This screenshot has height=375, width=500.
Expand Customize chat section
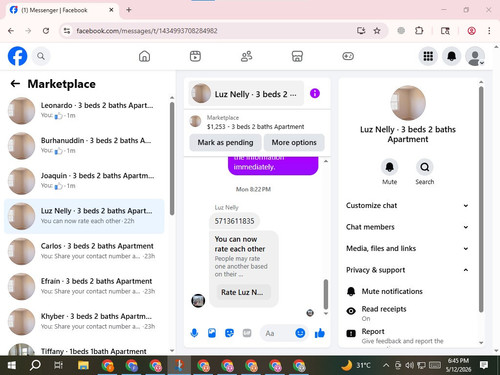click(407, 205)
